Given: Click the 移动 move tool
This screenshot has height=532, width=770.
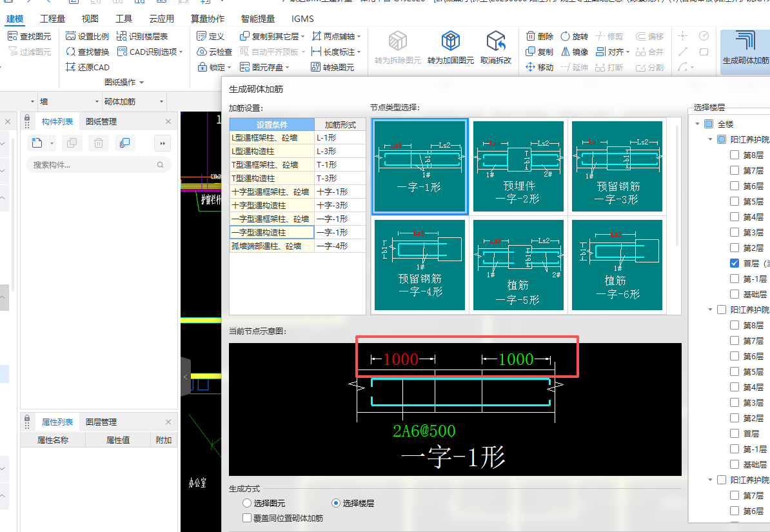Looking at the screenshot, I should (540, 67).
